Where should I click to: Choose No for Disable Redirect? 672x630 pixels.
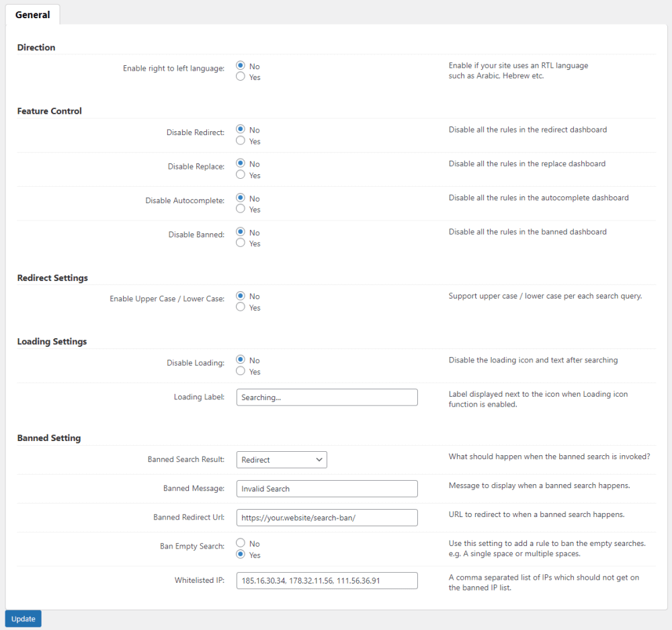pos(241,129)
